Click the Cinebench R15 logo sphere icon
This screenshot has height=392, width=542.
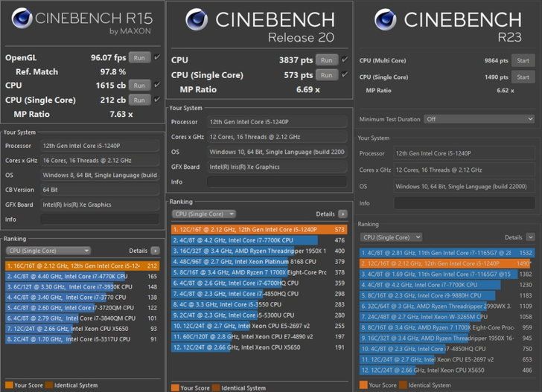pyautogui.click(x=22, y=18)
